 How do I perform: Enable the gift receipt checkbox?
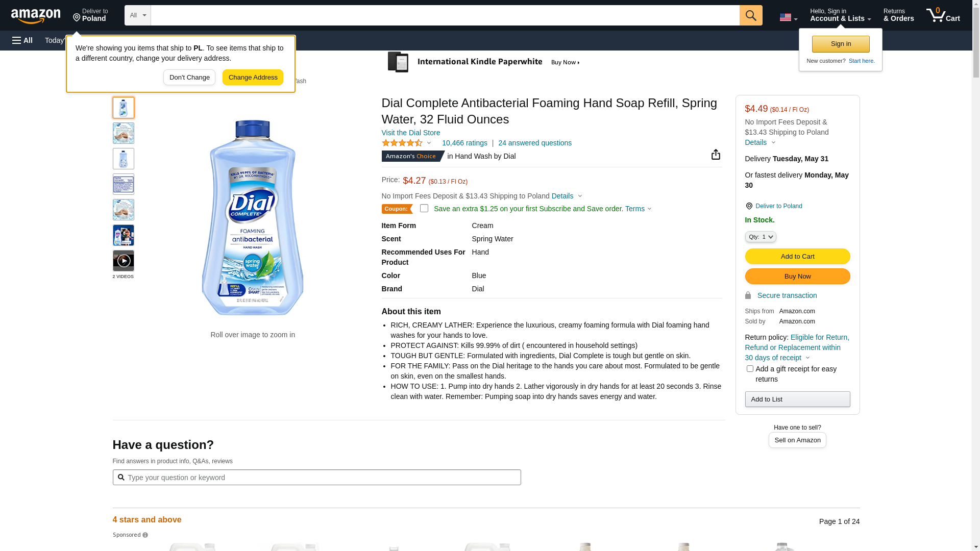pos(750,368)
